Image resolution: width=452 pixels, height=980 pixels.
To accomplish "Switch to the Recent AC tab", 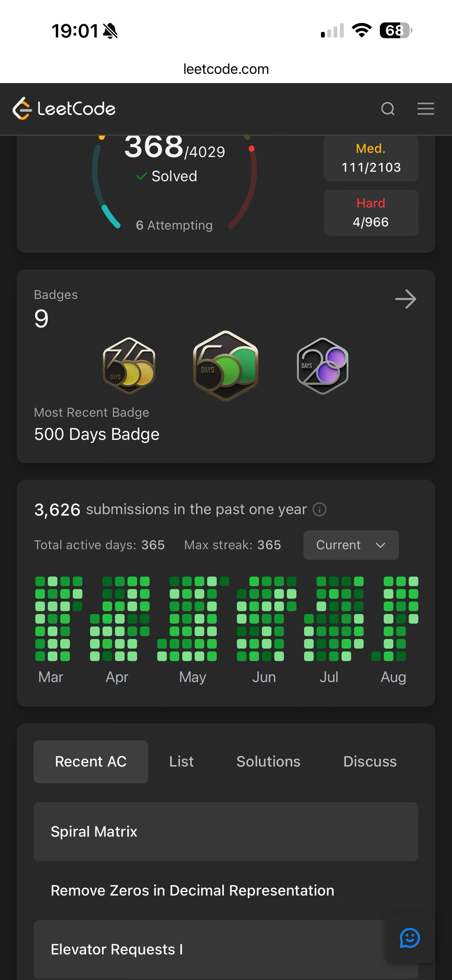I will point(91,762).
